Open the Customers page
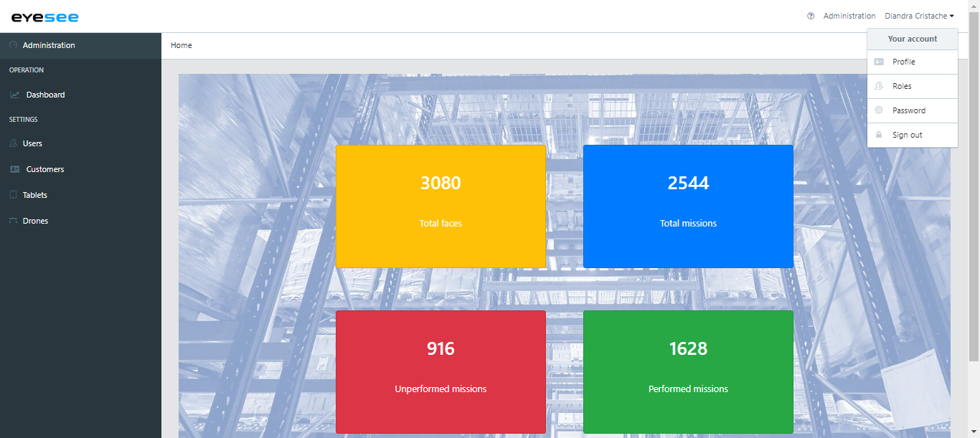This screenshot has height=438, width=980. tap(80, 169)
